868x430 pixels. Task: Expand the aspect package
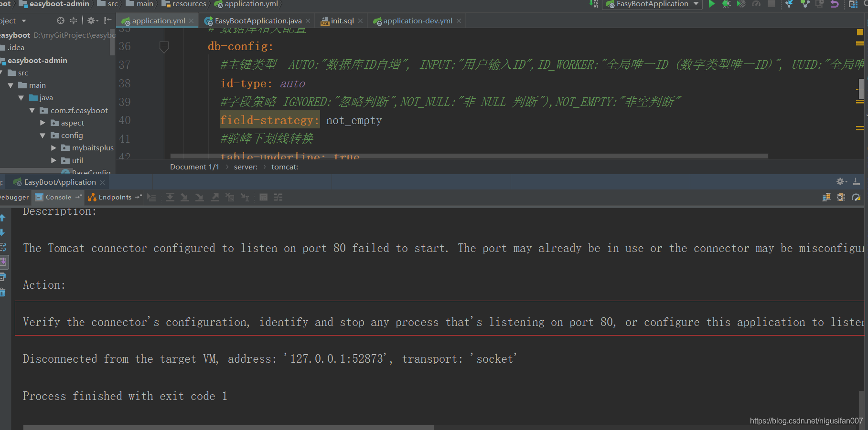tap(43, 123)
